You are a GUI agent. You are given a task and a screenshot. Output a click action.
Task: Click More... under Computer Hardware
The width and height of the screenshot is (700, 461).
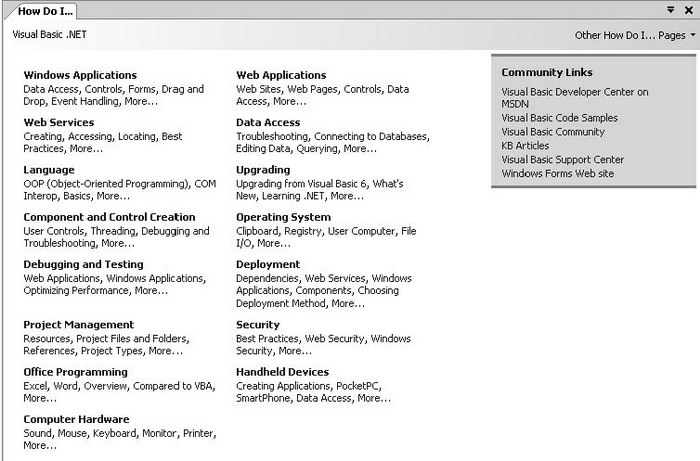[x=40, y=445]
